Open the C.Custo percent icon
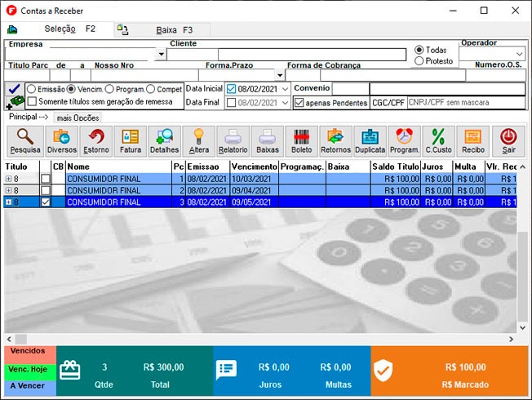Image resolution: width=532 pixels, height=400 pixels. (x=438, y=140)
